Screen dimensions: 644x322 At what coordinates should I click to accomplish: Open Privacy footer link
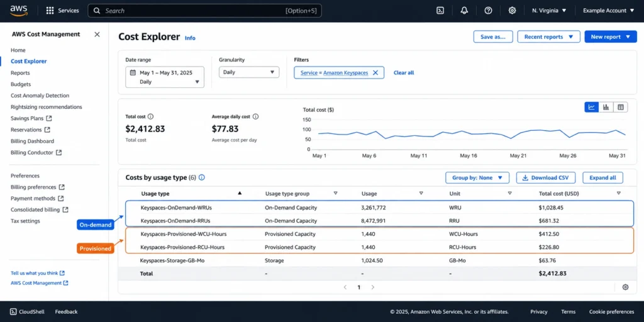538,312
